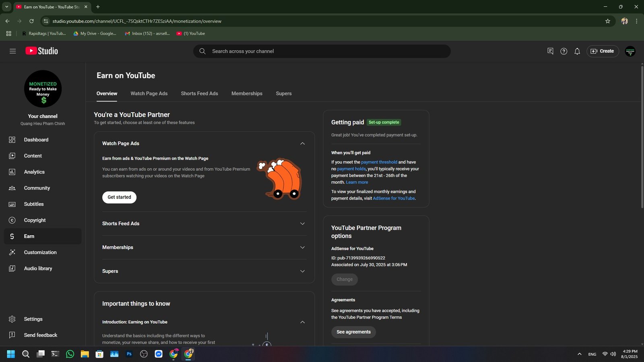Image resolution: width=644 pixels, height=362 pixels.
Task: Open Chrome's three-dot menu
Action: pos(636,21)
